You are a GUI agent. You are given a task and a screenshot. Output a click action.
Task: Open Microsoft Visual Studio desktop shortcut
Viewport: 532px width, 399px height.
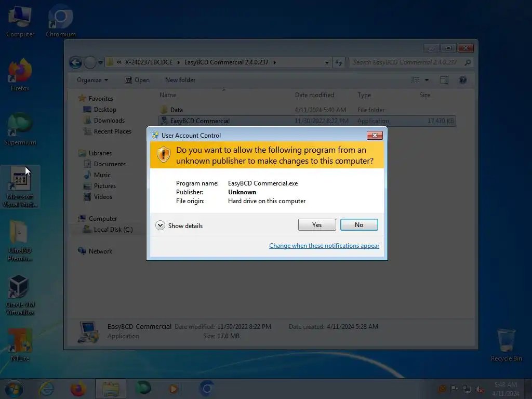click(20, 187)
